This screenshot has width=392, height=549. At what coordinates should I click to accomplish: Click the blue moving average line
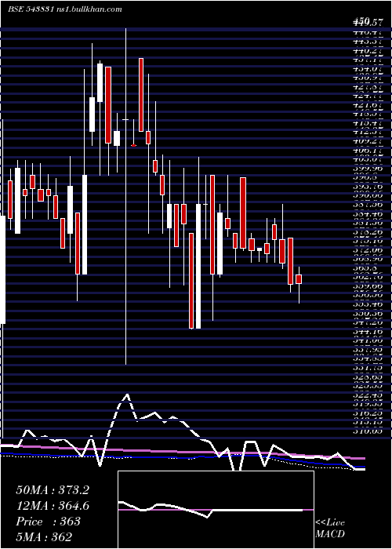tap(182, 457)
